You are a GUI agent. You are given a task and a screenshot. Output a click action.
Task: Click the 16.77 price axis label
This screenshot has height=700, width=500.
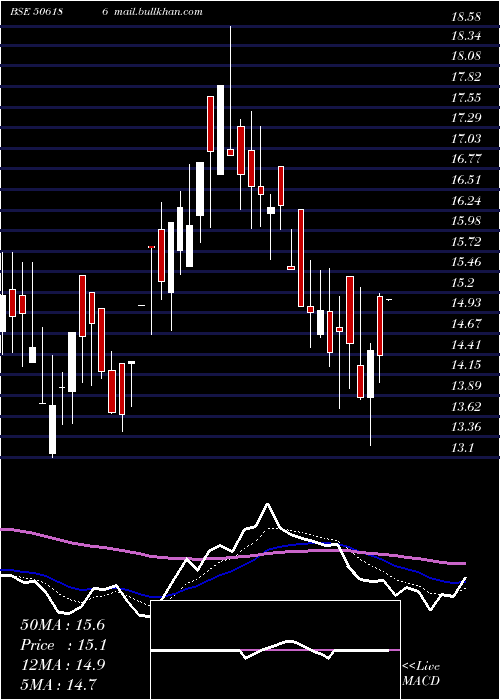[466, 159]
